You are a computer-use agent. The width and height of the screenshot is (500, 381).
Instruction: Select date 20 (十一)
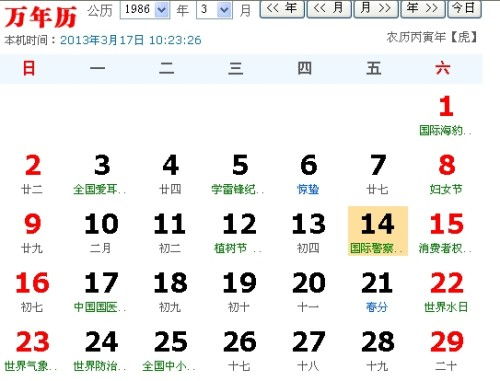(309, 291)
